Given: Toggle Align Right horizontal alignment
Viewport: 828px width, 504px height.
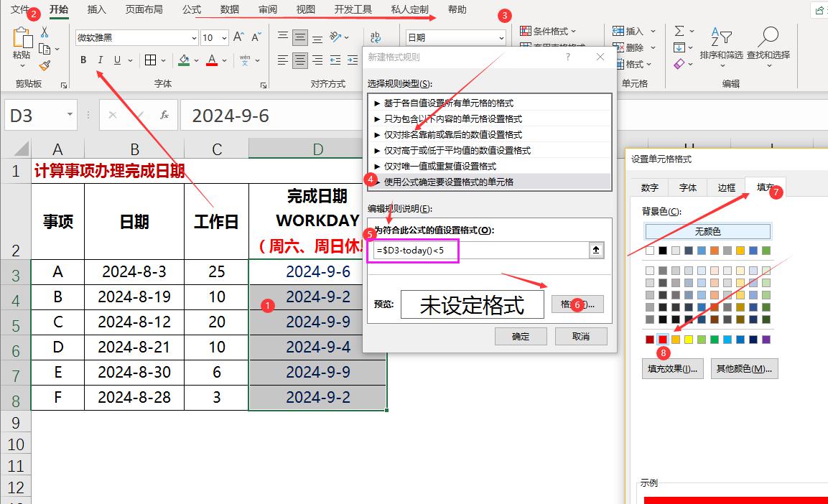Looking at the screenshot, I should pyautogui.click(x=317, y=60).
